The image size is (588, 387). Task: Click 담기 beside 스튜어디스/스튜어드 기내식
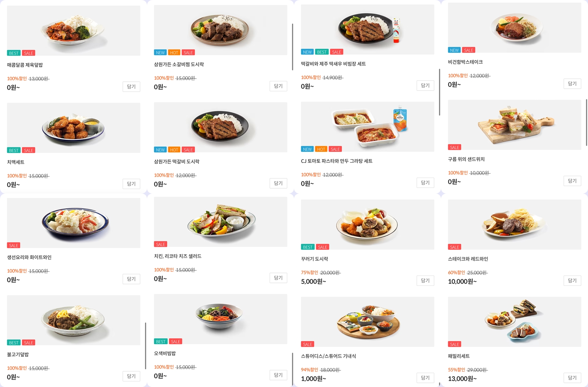pyautogui.click(x=425, y=378)
